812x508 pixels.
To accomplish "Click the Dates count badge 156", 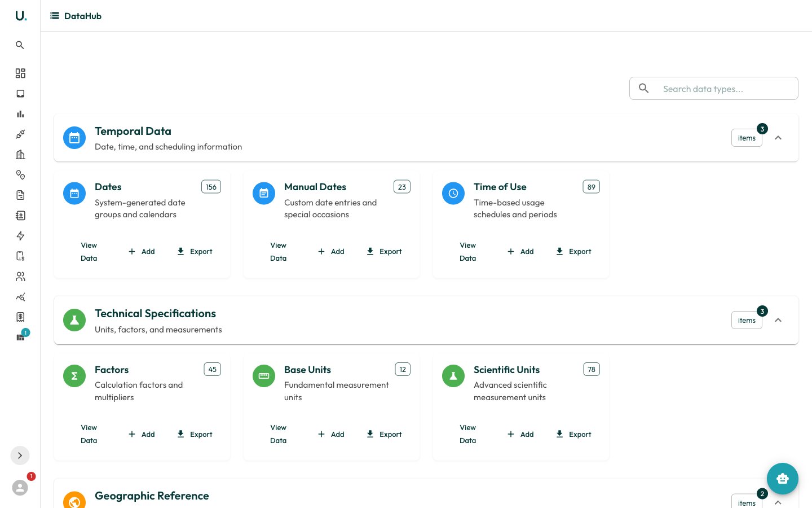I will (x=211, y=187).
